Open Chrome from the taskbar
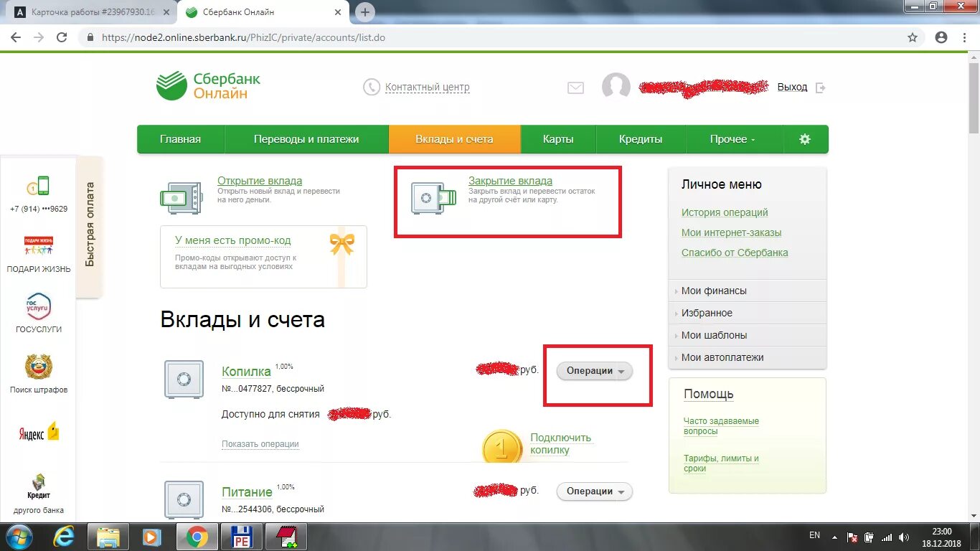Screen dimensions: 980x551 (197, 537)
